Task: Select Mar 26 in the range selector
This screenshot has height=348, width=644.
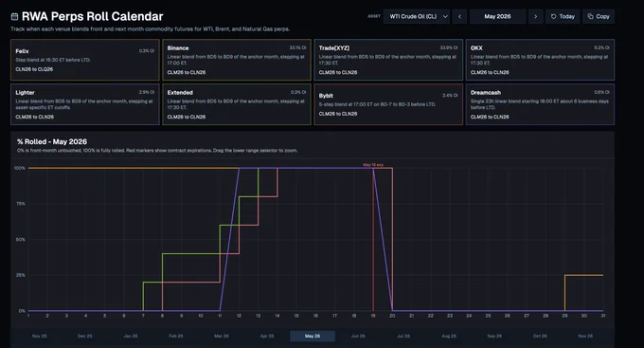Action: coord(222,336)
